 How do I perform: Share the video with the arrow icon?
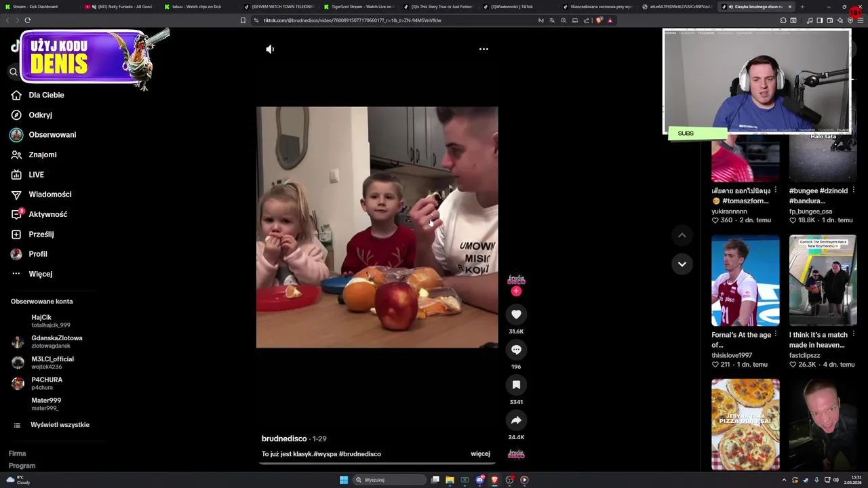[516, 420]
